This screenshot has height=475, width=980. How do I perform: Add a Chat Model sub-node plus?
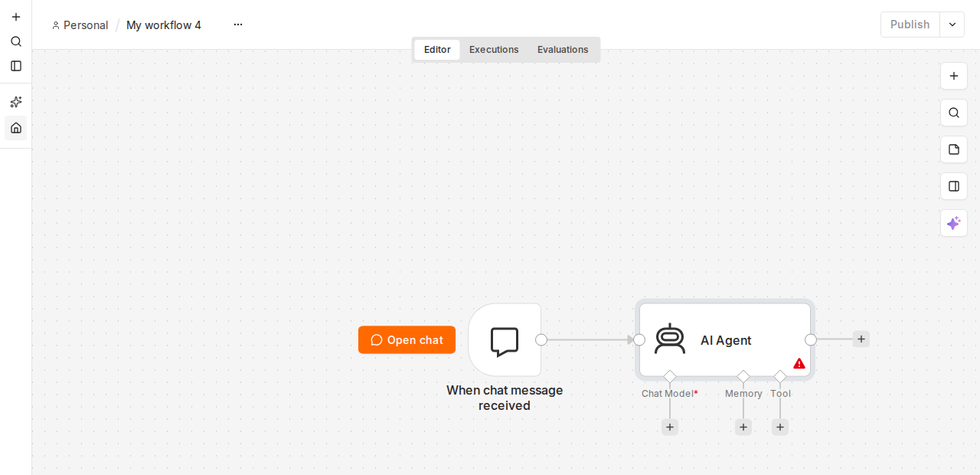[670, 427]
